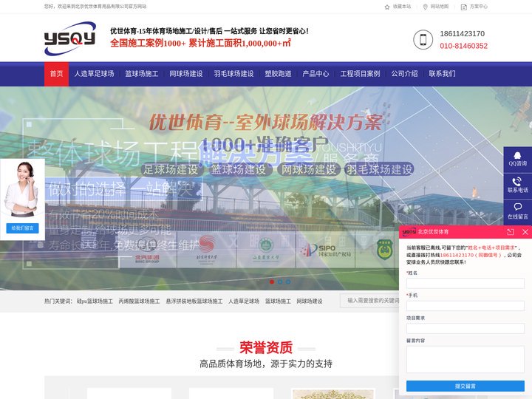Open the 篮球场施工 menu item
Image resolution: width=532 pixels, height=399 pixels.
click(x=141, y=74)
